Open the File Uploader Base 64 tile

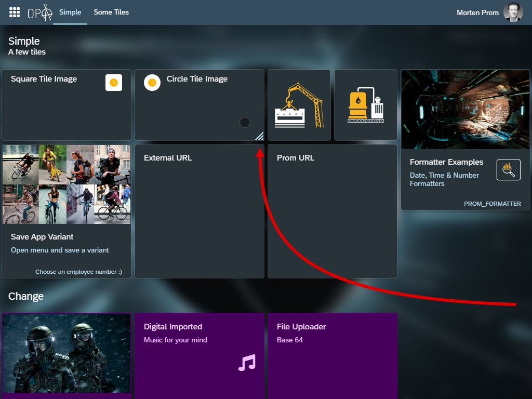tap(332, 355)
